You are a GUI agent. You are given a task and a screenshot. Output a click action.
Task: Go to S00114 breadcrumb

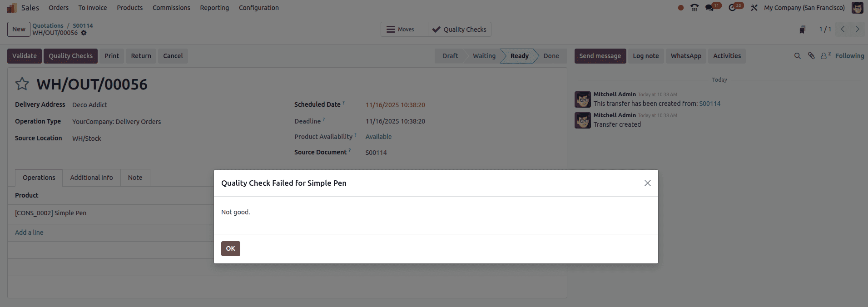pos(83,25)
